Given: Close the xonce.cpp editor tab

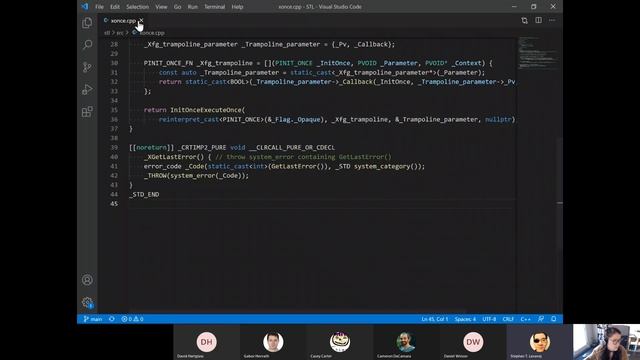Looking at the screenshot, I should (141, 20).
